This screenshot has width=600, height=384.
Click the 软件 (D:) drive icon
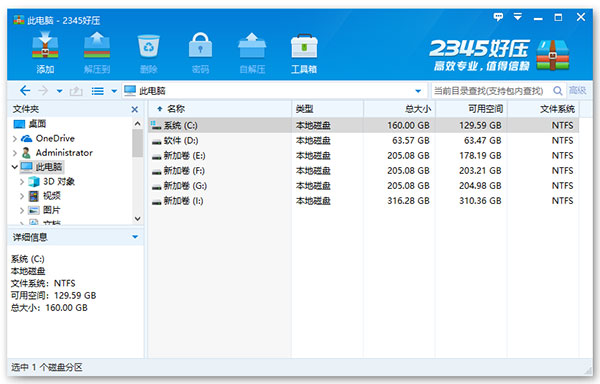pyautogui.click(x=156, y=142)
